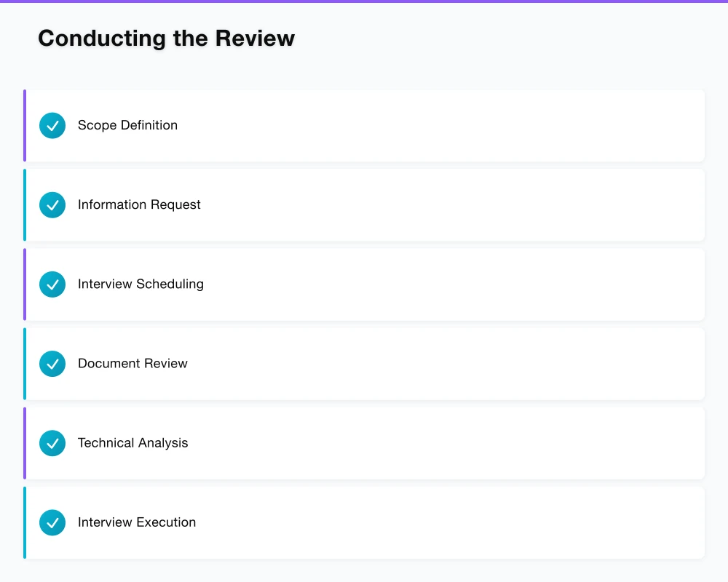
Task: Open the Information Request step text
Action: click(139, 204)
